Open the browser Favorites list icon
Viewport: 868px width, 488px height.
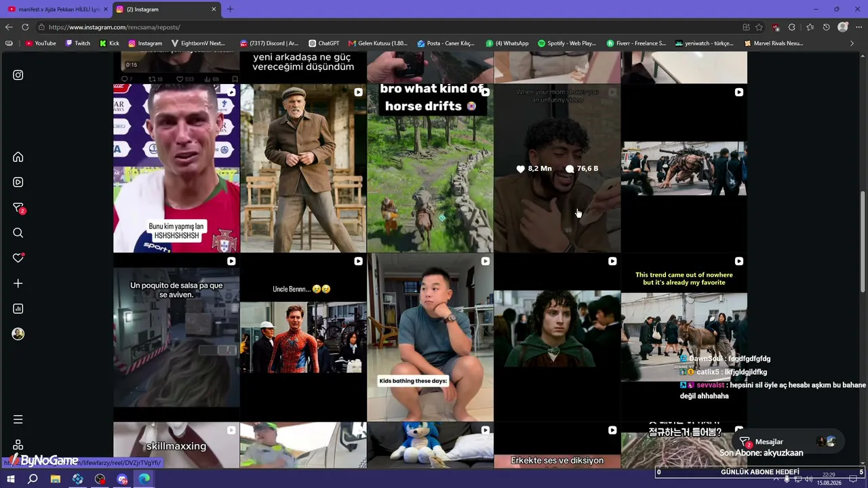coord(810,27)
